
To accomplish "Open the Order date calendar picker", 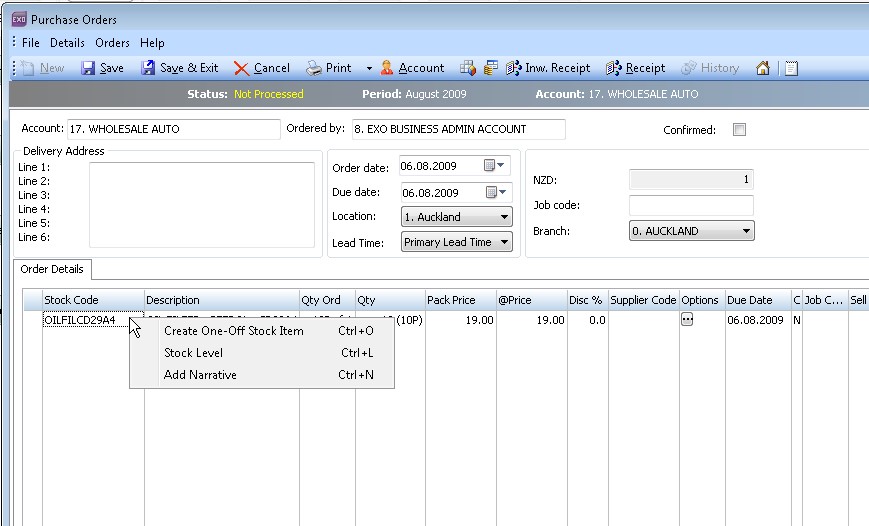I will [x=494, y=165].
